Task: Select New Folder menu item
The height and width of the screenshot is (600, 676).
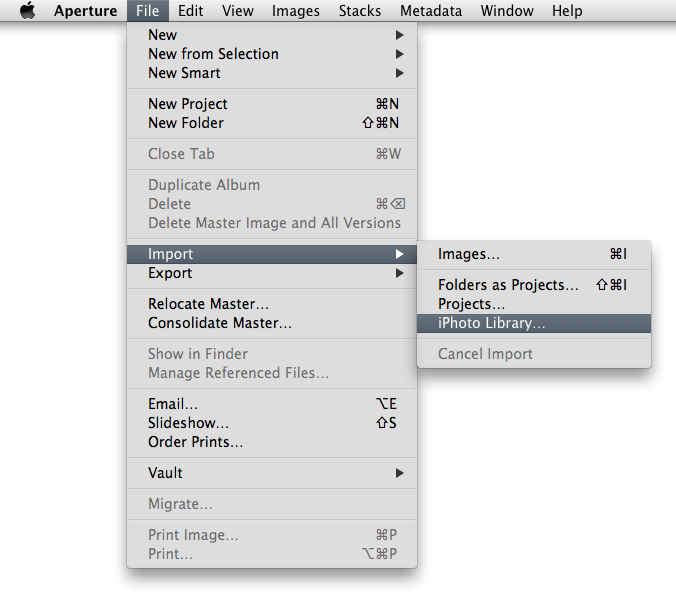Action: pos(186,123)
